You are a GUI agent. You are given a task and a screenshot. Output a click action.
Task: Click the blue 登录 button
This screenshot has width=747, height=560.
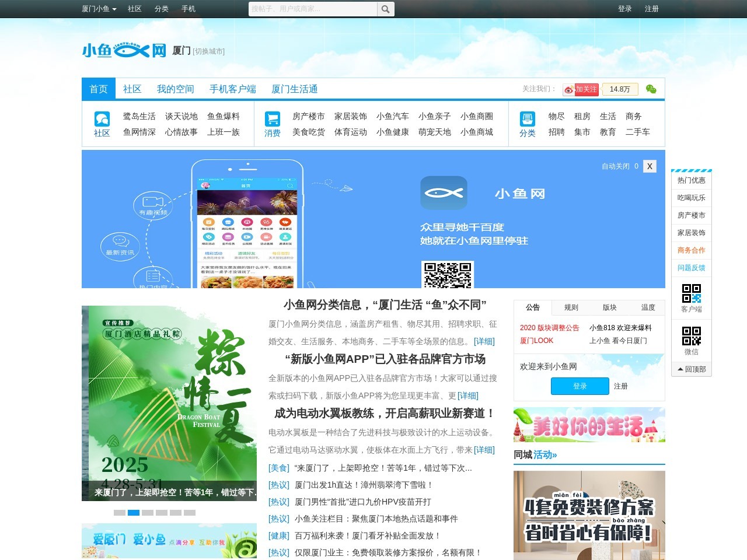[580, 386]
